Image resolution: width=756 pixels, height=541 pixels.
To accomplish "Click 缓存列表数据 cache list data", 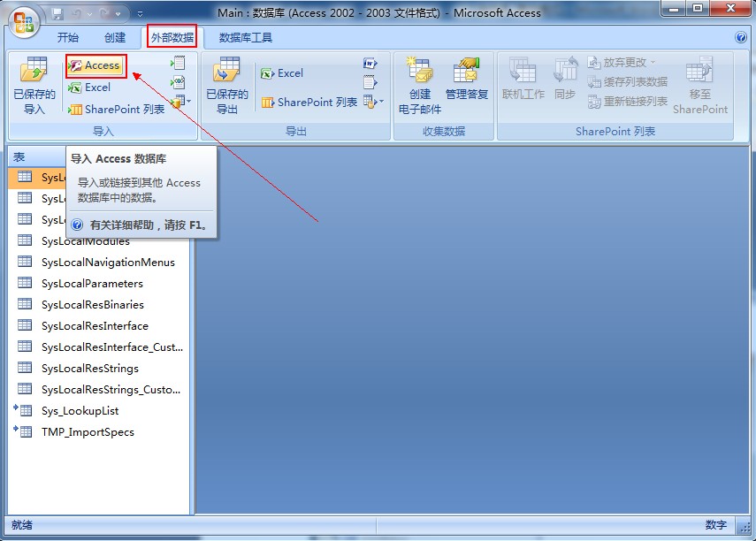I will click(627, 82).
